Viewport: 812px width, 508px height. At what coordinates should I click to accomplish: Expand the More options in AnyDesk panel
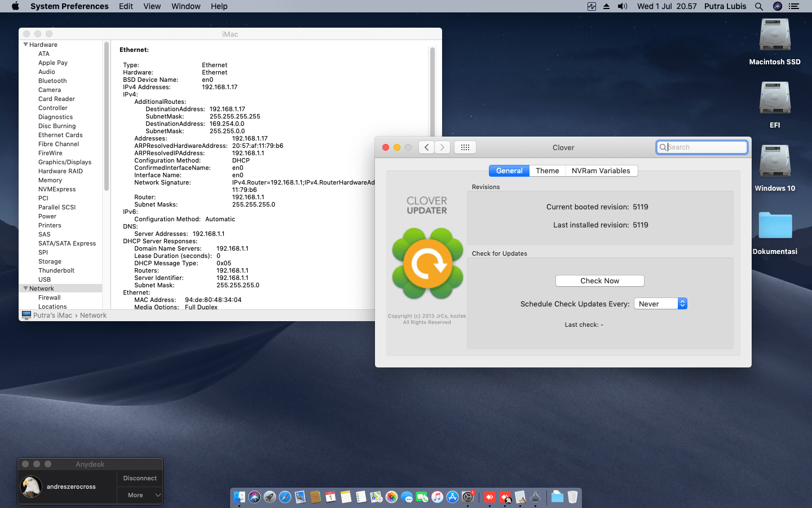(x=139, y=496)
